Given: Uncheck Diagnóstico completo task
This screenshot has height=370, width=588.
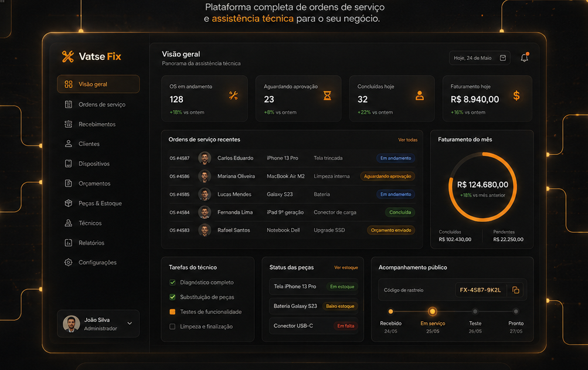Looking at the screenshot, I should 172,282.
